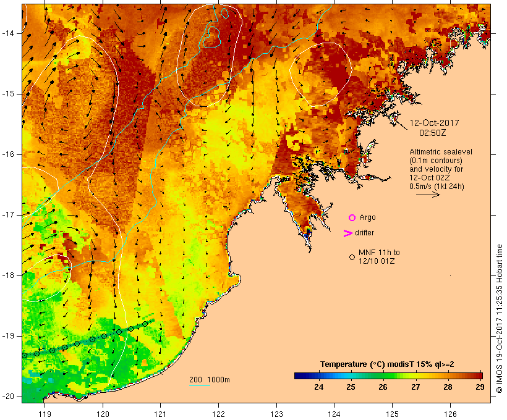Click the 'Temperature (°C) modisT 15% ql>=2' title
This screenshot has width=507, height=420.
[x=387, y=364]
